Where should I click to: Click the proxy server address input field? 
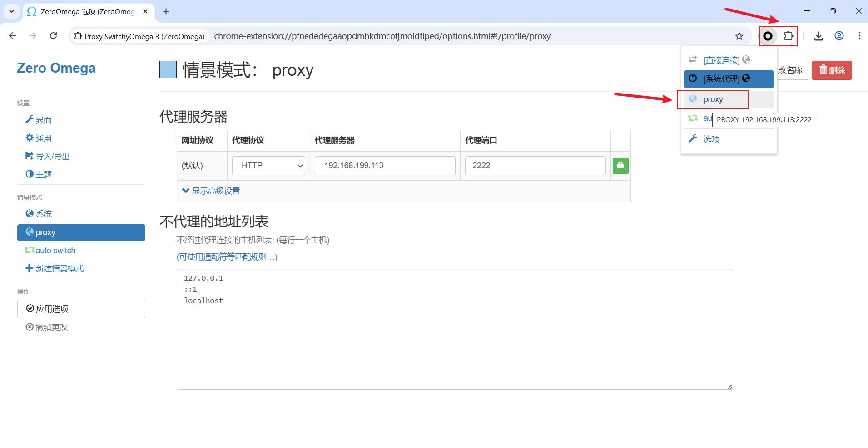point(384,165)
